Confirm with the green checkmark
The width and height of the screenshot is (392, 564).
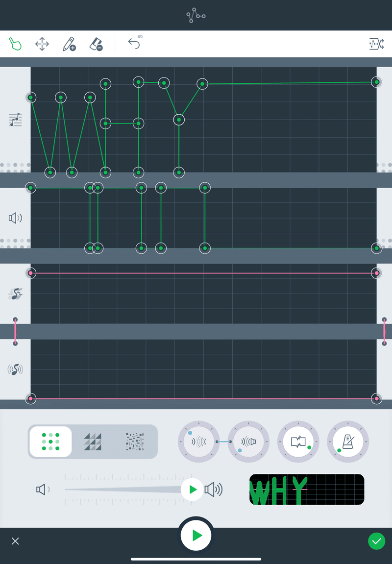click(x=376, y=541)
